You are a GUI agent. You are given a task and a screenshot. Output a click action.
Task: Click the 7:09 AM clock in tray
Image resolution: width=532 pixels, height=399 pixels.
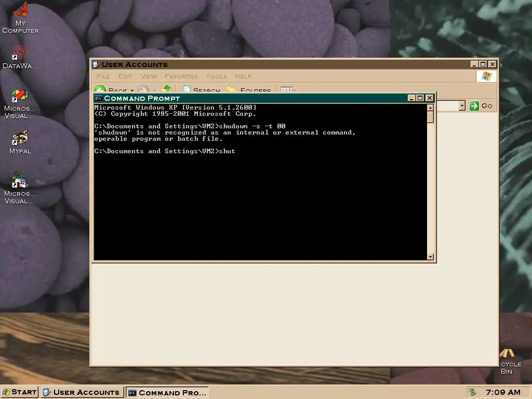pos(503,392)
